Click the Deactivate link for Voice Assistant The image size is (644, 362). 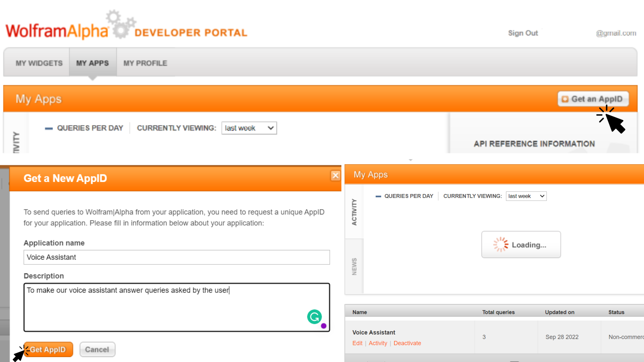point(407,343)
